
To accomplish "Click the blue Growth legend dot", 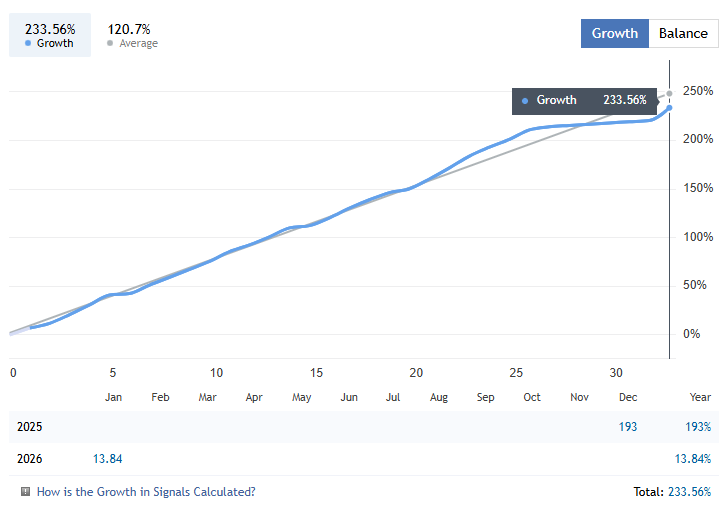I will pos(28,43).
